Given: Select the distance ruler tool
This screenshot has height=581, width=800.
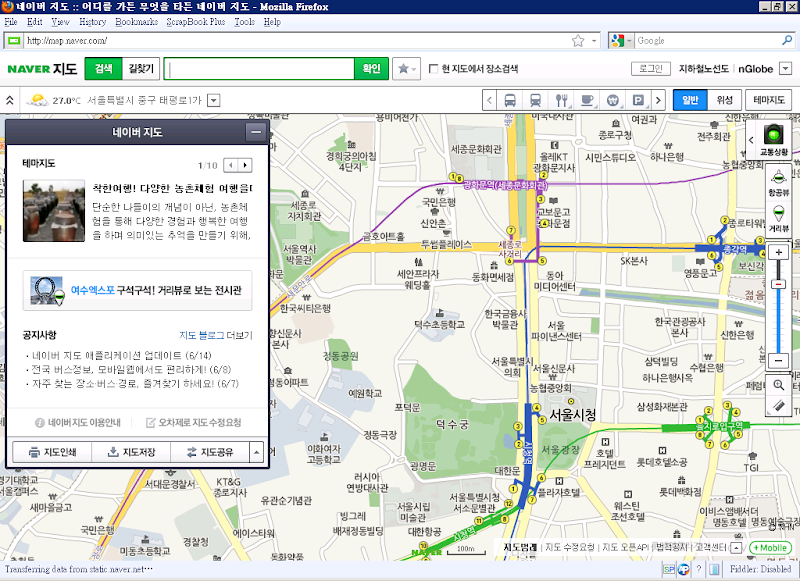Looking at the screenshot, I should point(779,406).
